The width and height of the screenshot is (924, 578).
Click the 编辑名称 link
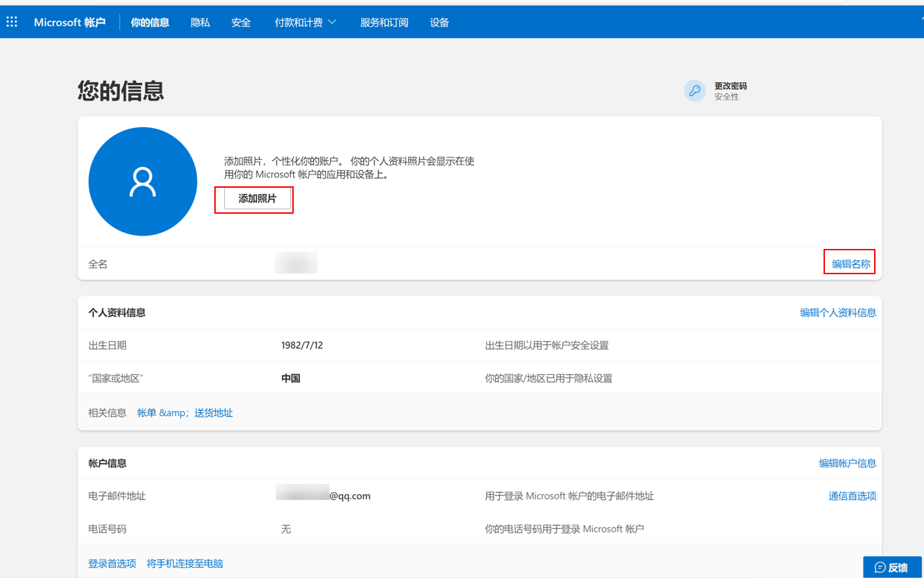[850, 264]
